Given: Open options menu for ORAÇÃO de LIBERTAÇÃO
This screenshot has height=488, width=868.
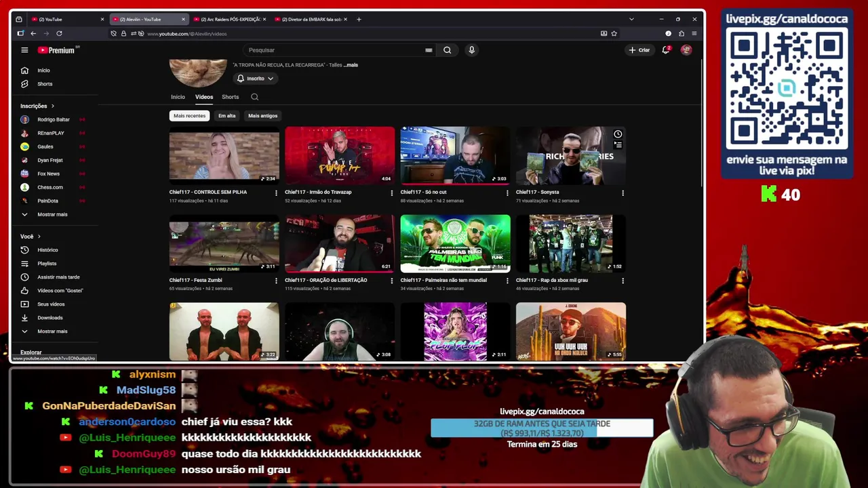Looking at the screenshot, I should pyautogui.click(x=391, y=281).
